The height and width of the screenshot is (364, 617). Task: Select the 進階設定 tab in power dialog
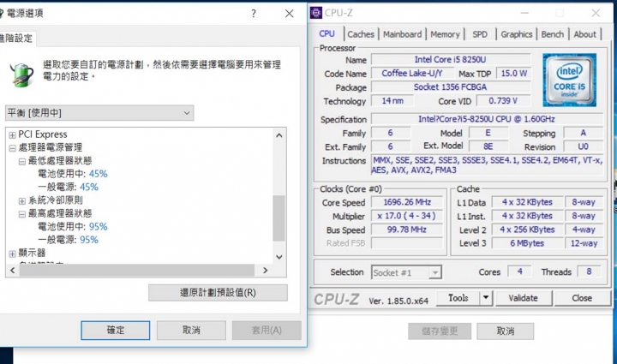pos(16,39)
